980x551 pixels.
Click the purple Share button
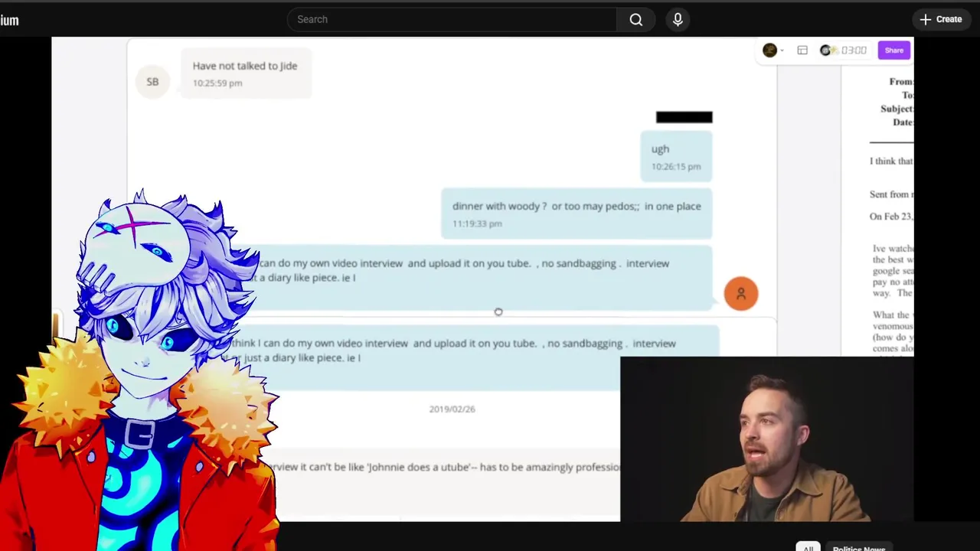point(893,51)
